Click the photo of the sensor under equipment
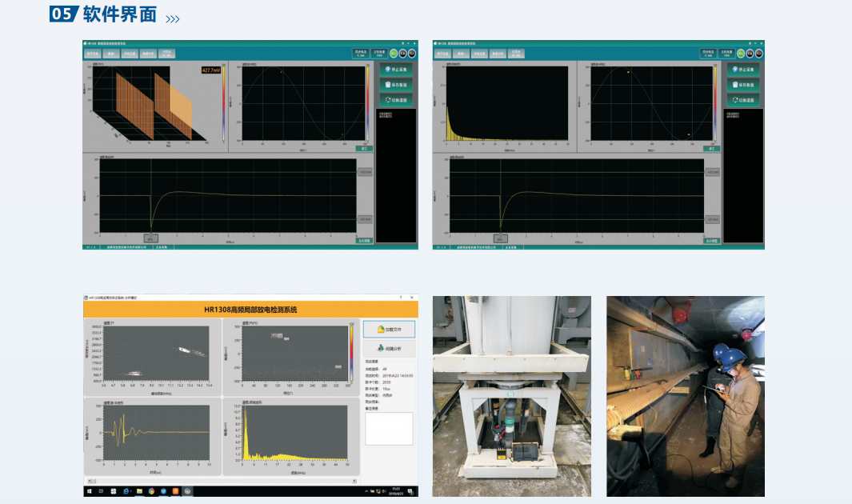 click(x=511, y=396)
